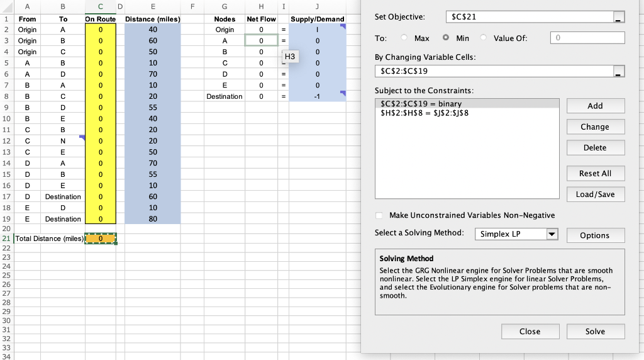
Task: Select the Total Distance value cell C21
Action: 101,239
